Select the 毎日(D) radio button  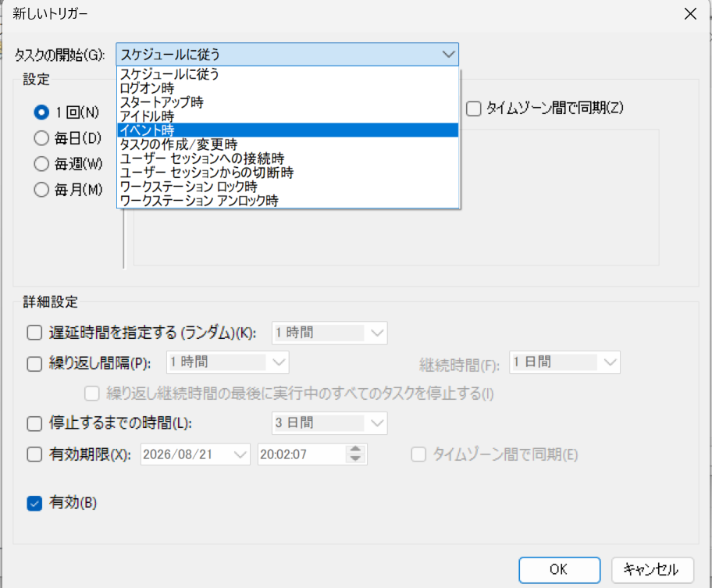click(41, 135)
